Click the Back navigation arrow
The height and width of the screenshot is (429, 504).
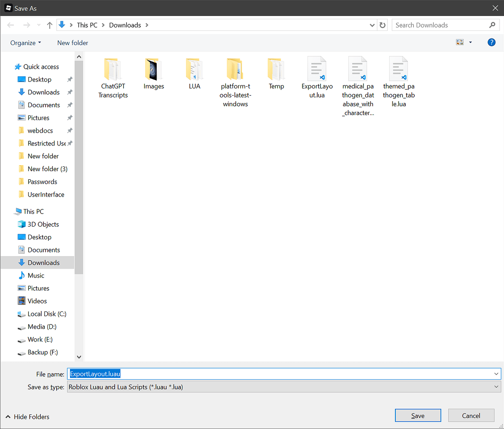(11, 25)
